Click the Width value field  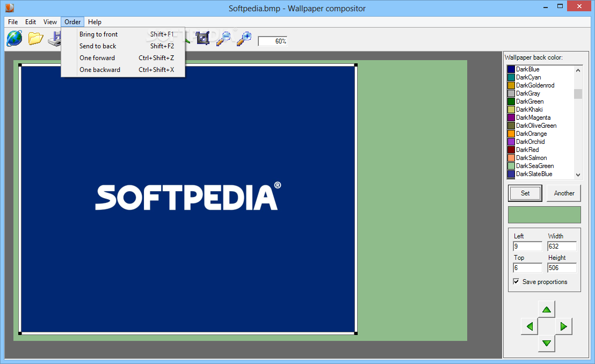[562, 246]
